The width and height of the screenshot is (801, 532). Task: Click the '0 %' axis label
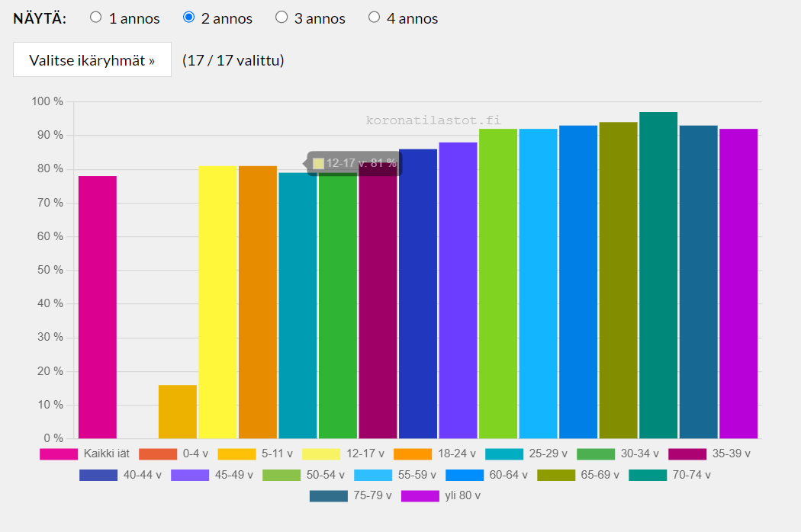(53, 438)
